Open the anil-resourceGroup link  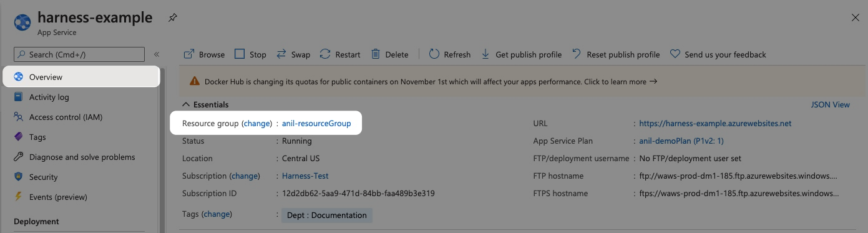316,123
